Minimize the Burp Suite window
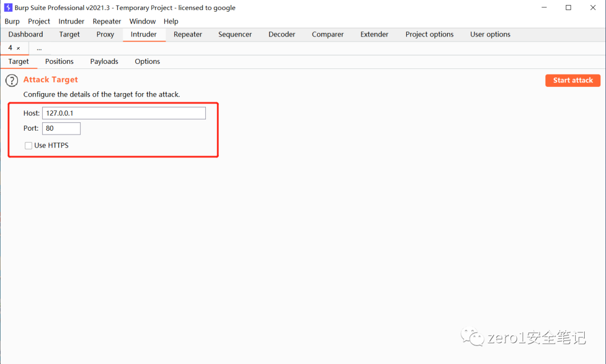 (544, 7)
